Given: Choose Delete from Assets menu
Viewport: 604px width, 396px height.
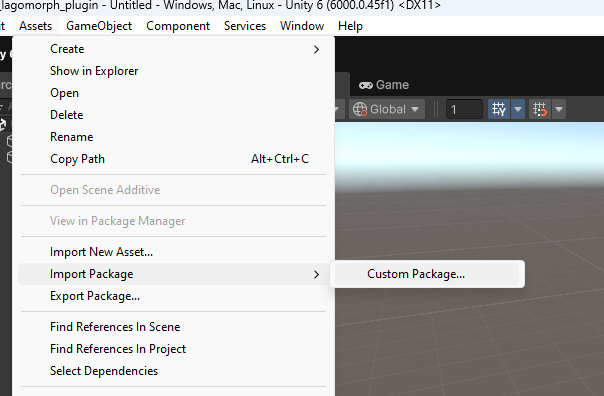Looking at the screenshot, I should point(173,115).
